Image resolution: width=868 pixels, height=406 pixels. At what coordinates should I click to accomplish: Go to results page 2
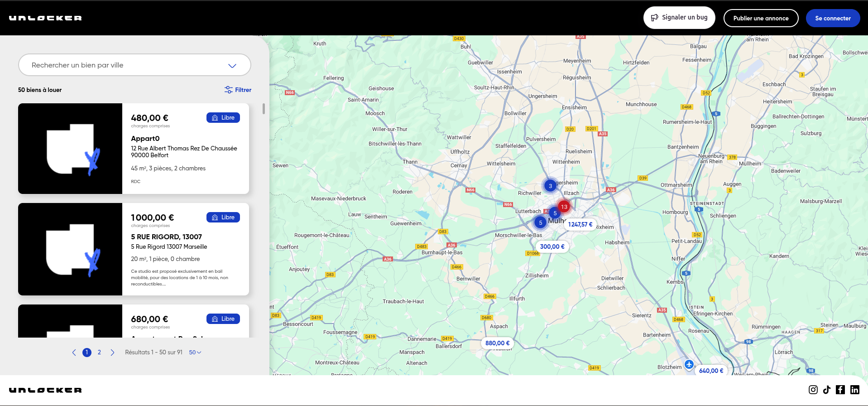click(99, 352)
